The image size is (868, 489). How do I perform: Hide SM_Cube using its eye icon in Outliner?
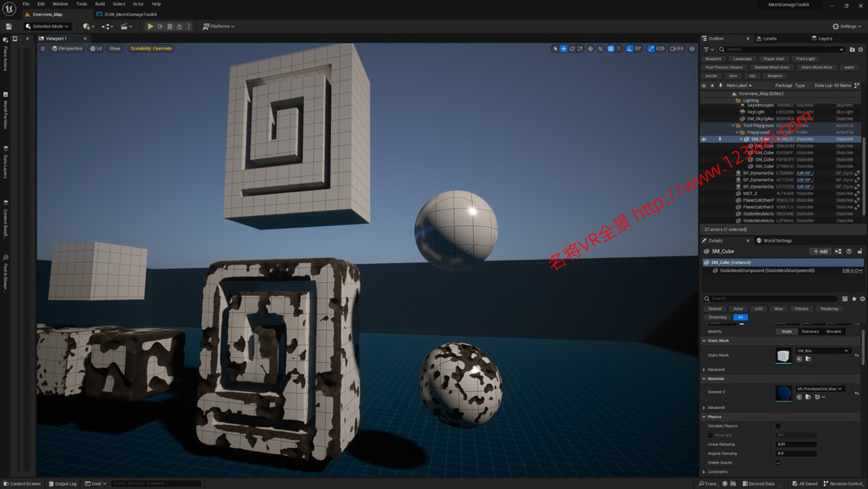point(704,139)
